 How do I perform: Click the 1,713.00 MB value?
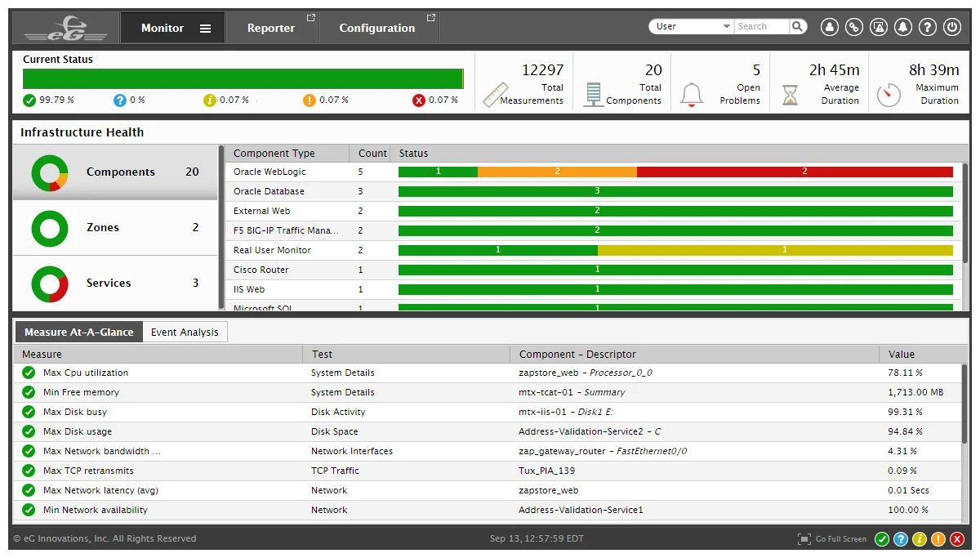pos(915,392)
